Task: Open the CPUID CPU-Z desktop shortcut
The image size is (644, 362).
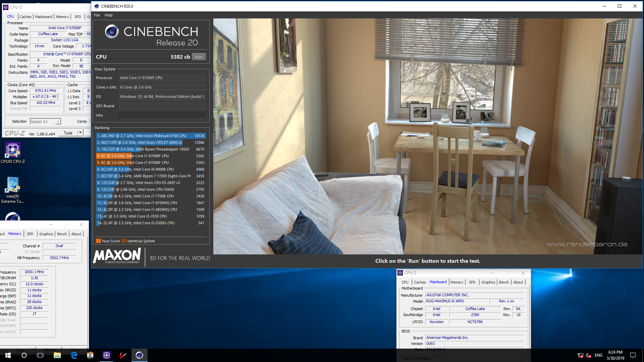Action: (x=13, y=153)
